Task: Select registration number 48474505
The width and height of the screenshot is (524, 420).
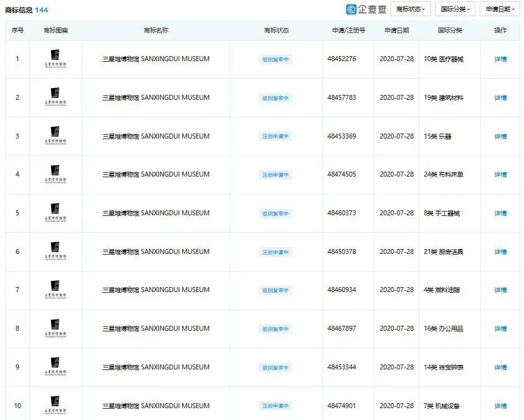Action: click(x=342, y=174)
